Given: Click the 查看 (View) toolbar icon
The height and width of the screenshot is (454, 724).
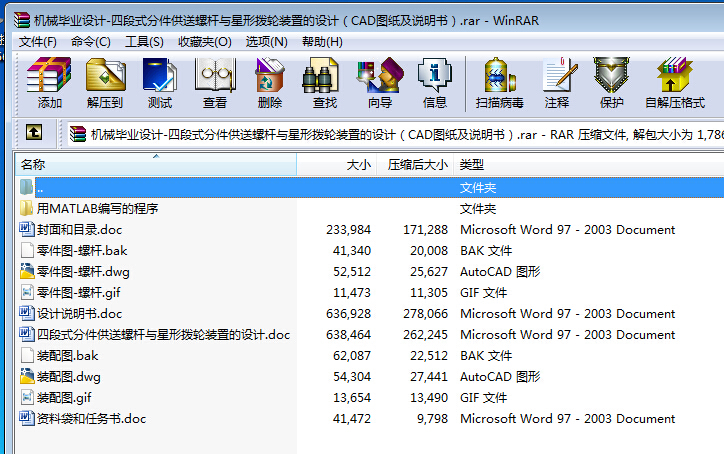Looking at the screenshot, I should coord(215,74).
